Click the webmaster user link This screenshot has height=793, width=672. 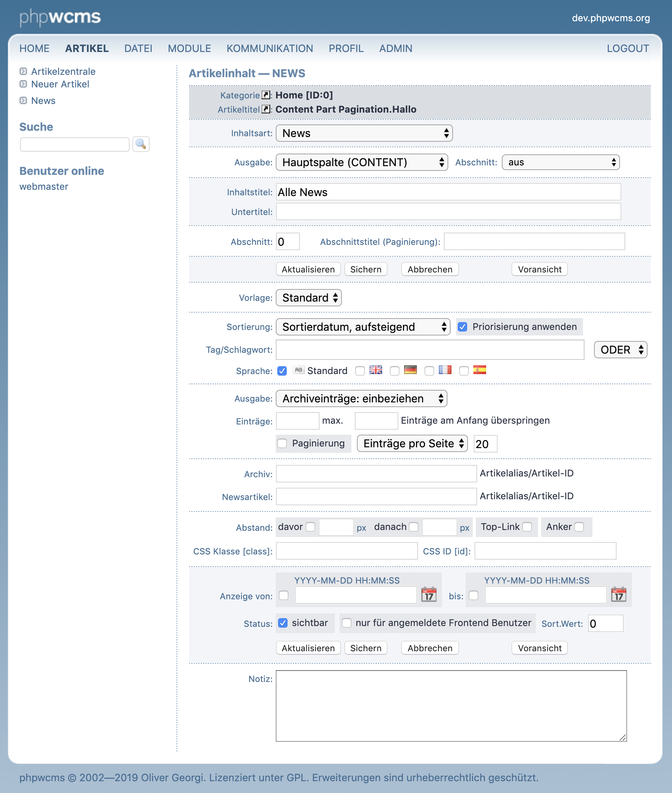tap(44, 187)
